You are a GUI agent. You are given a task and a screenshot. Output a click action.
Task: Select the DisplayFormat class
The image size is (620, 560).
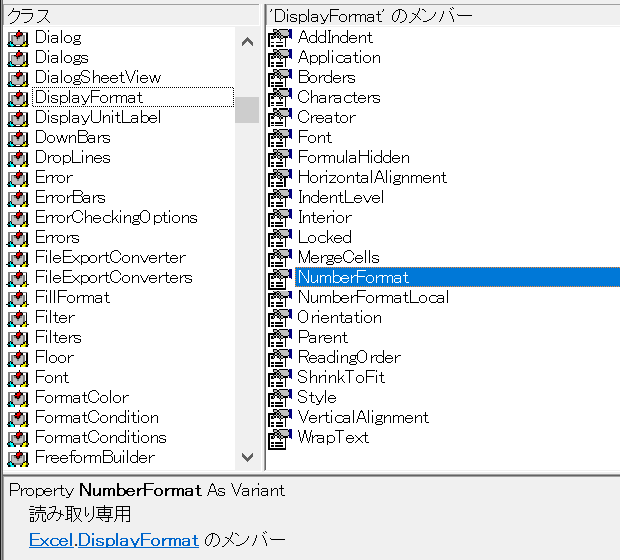click(x=133, y=97)
